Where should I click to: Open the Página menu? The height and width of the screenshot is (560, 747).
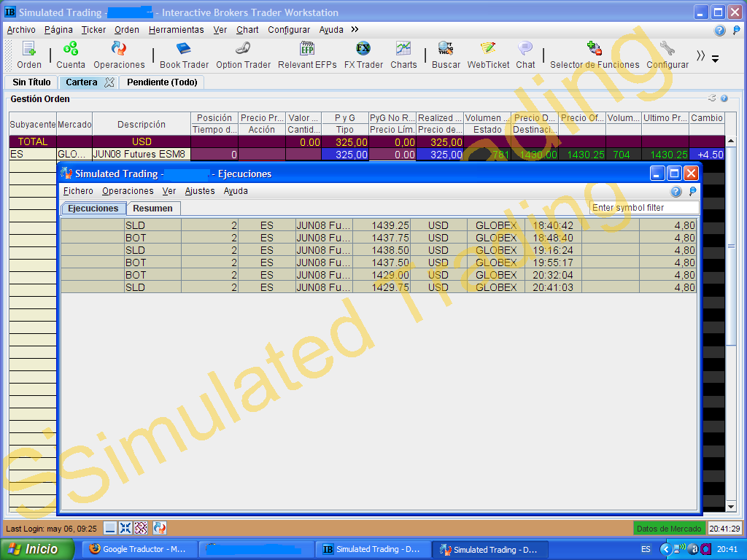pos(58,29)
